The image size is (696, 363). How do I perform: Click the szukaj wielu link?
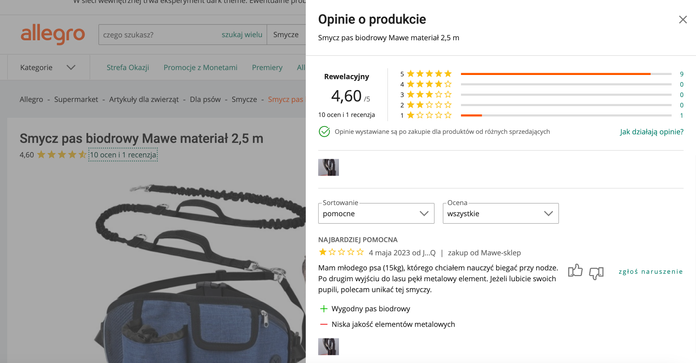[x=242, y=35]
